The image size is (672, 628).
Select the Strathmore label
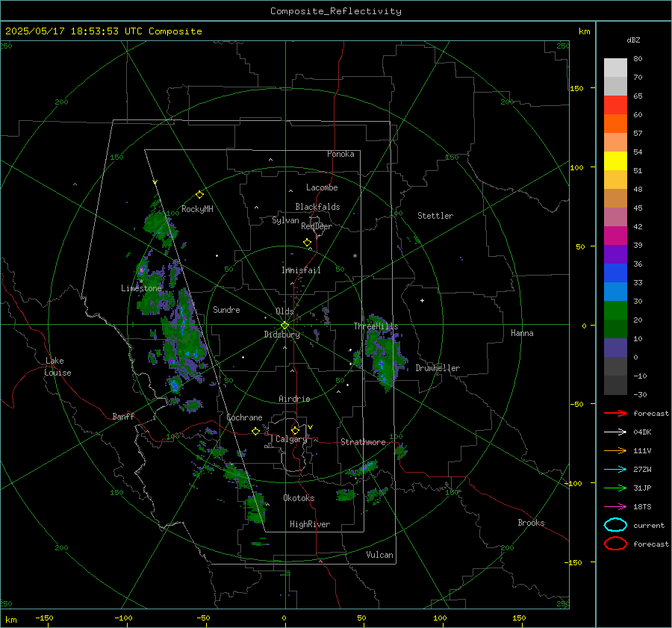click(363, 442)
